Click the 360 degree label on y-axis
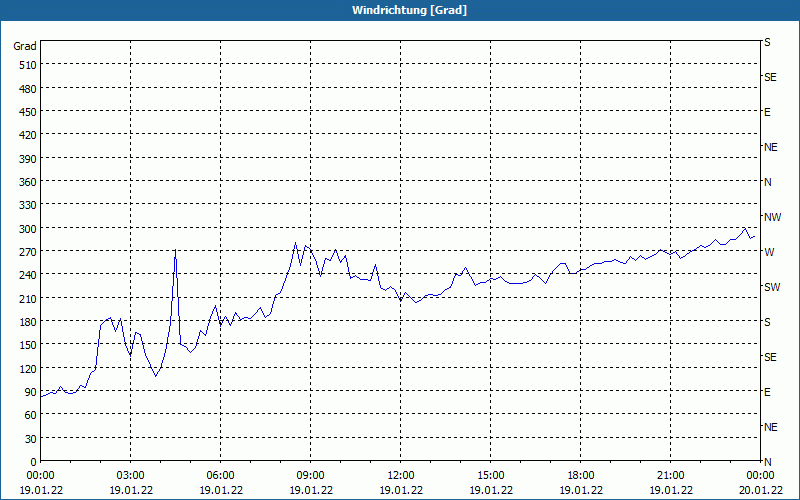 coord(28,182)
